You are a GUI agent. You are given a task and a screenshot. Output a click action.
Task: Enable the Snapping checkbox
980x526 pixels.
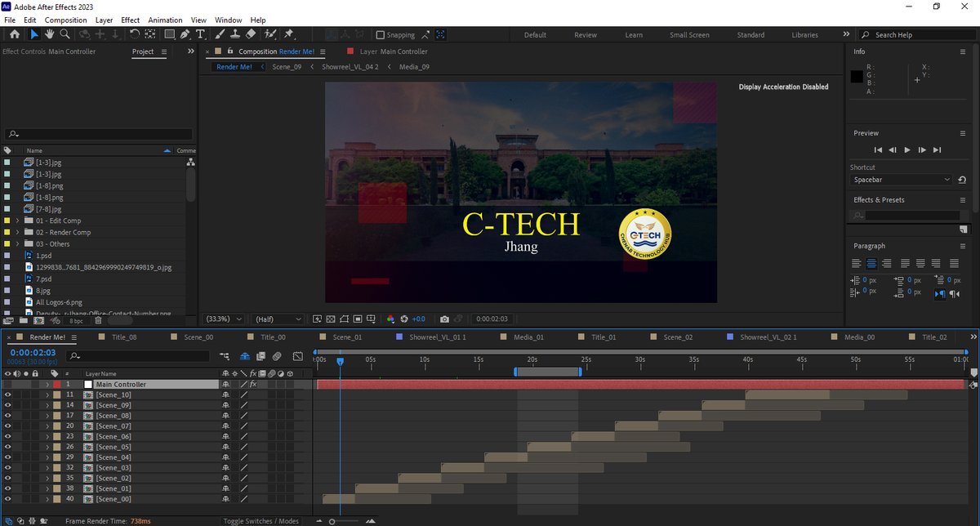[x=381, y=35]
